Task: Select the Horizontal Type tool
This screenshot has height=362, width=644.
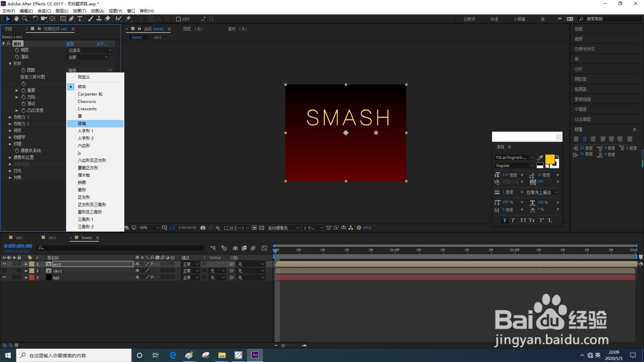Action: (80, 19)
